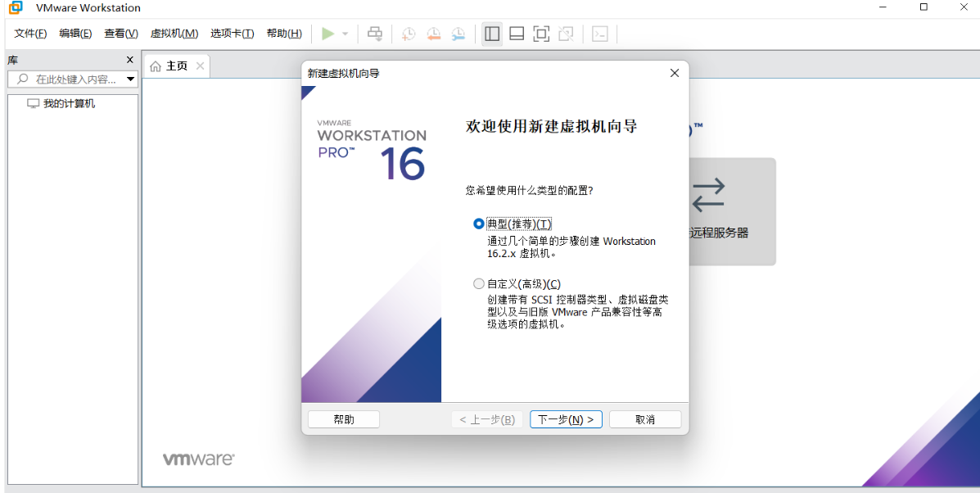Viewport: 980px width, 493px height.
Task: Click the 您希望使用什么类型的配置? text
Action: coord(530,191)
